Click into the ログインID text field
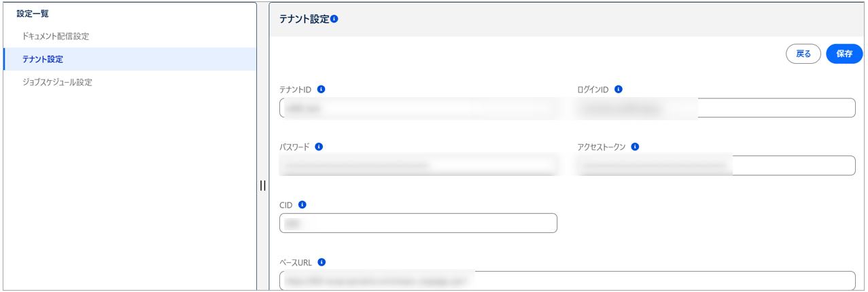Image resolution: width=868 pixels, height=292 pixels. (716, 108)
